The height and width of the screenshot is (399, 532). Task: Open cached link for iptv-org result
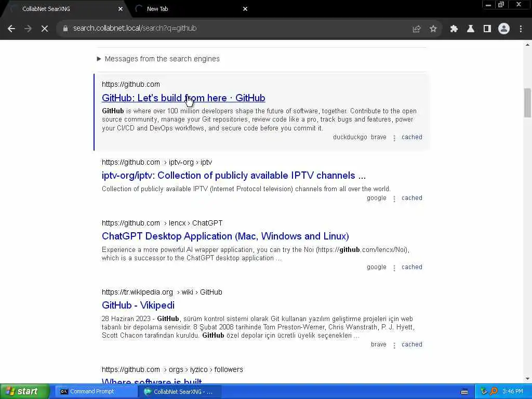[x=412, y=198]
